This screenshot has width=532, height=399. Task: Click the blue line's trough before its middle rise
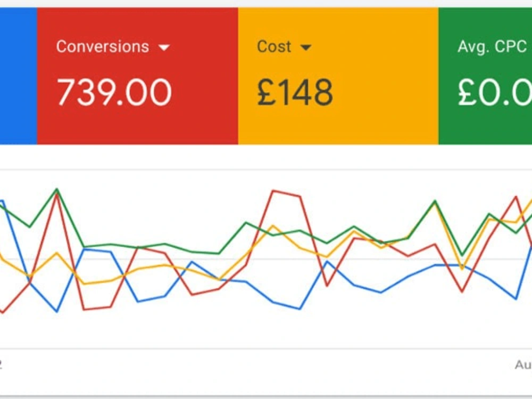(x=300, y=309)
